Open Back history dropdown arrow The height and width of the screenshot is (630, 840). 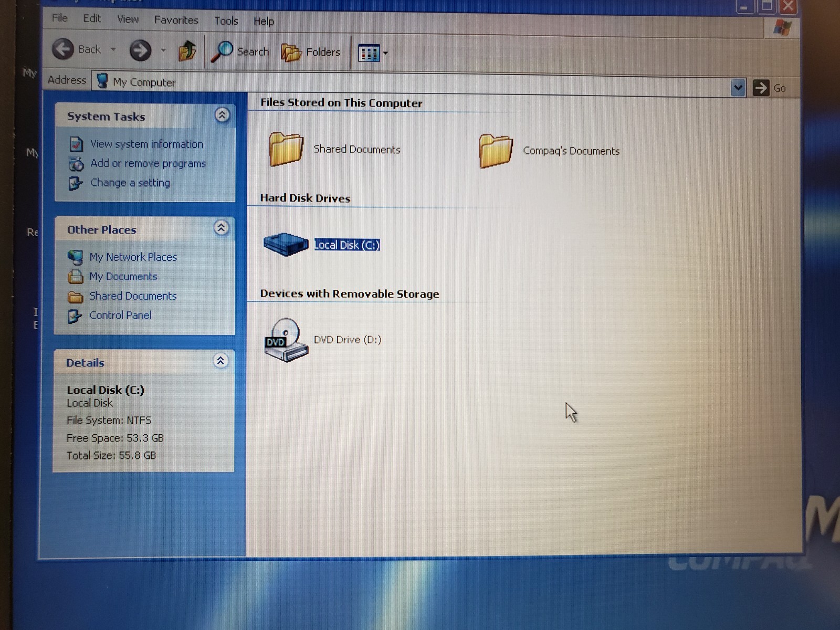tap(113, 49)
